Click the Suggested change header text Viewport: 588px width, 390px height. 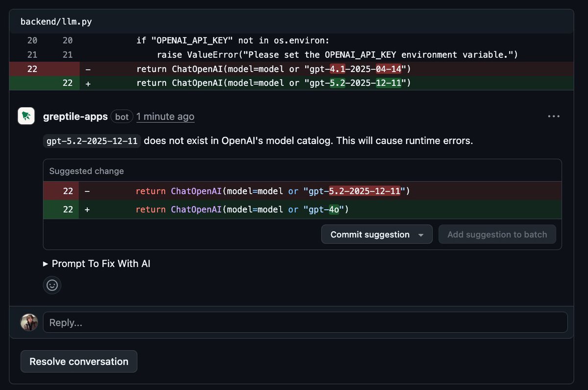[x=86, y=171]
